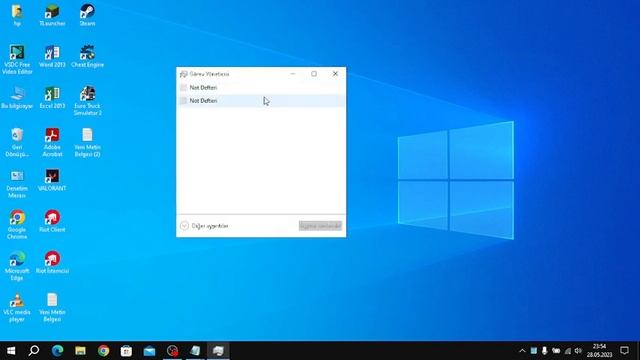Select the Word 2013 desktop shortcut
Viewport: 640px width, 360px height.
click(52, 56)
